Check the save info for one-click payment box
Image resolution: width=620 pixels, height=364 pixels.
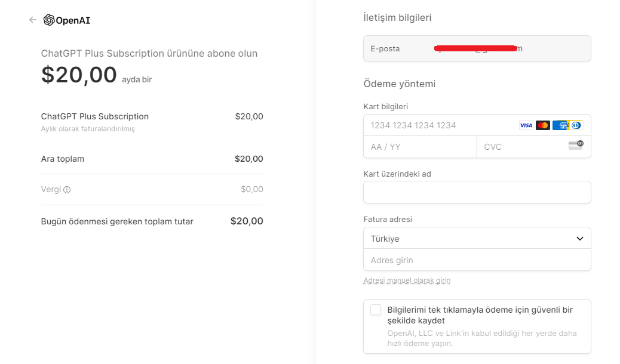tap(376, 310)
